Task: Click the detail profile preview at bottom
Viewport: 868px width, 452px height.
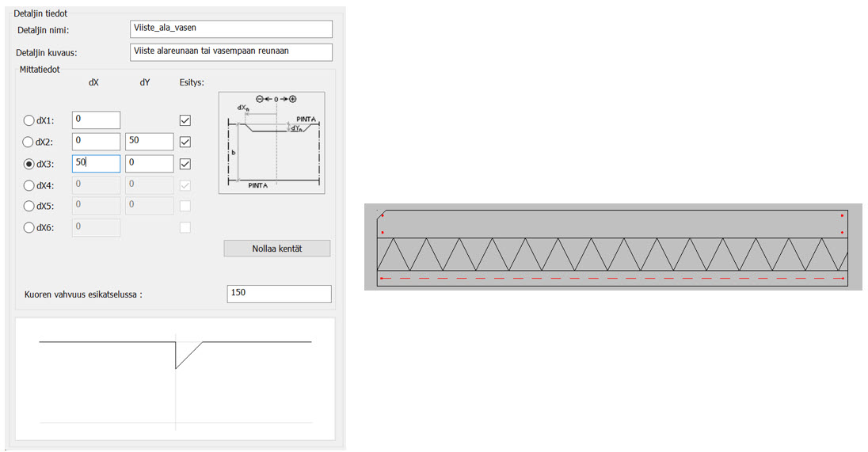Action: [x=175, y=378]
